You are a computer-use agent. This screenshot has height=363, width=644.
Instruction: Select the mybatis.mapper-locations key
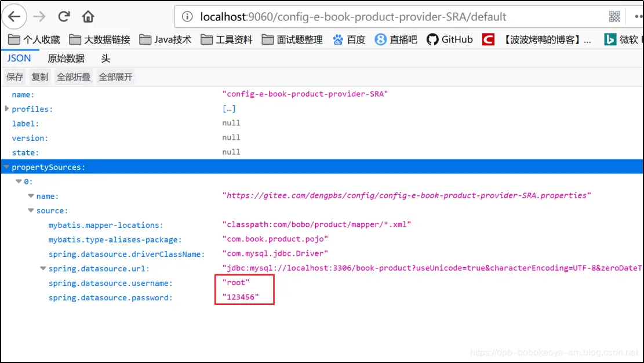click(105, 225)
